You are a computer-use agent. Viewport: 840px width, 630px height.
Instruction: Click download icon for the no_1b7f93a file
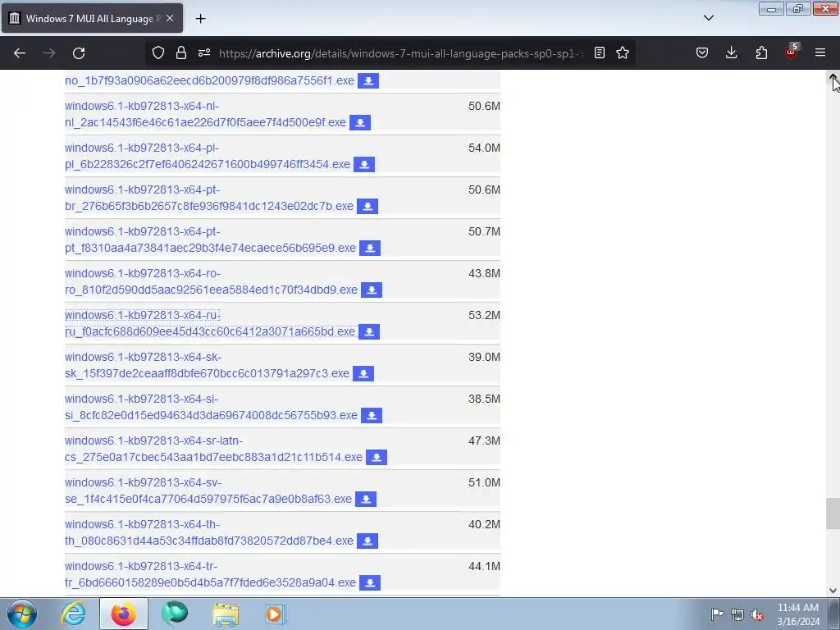point(368,81)
